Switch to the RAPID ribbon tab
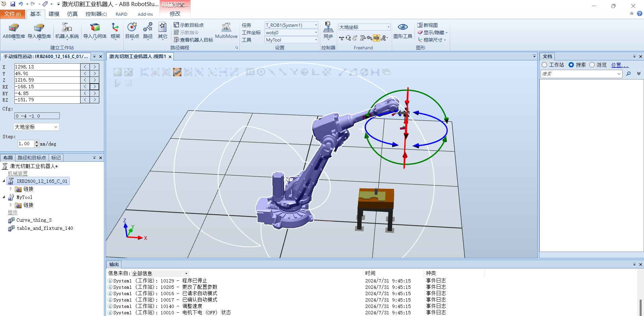 pyautogui.click(x=121, y=14)
